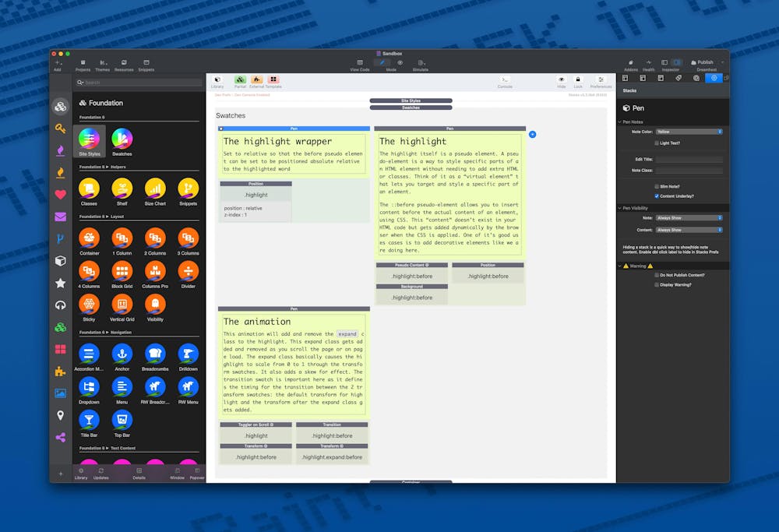Uncheck Content Underlay? checkbox

click(657, 196)
